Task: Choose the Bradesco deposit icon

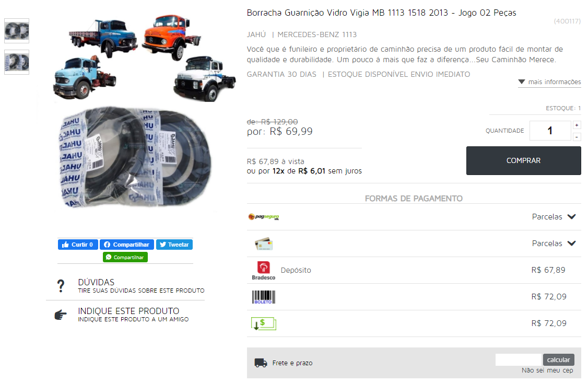Action: click(x=263, y=271)
